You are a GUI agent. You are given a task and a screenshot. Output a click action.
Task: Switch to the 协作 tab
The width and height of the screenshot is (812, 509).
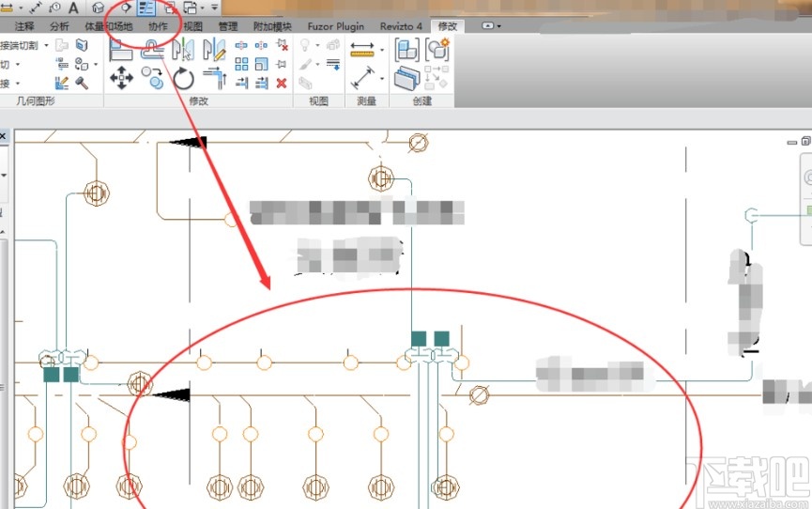click(158, 26)
